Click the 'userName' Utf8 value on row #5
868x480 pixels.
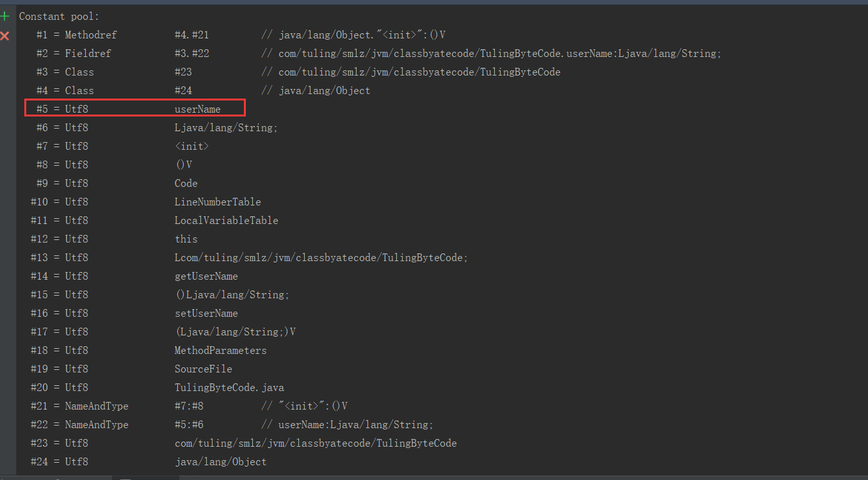click(x=198, y=109)
